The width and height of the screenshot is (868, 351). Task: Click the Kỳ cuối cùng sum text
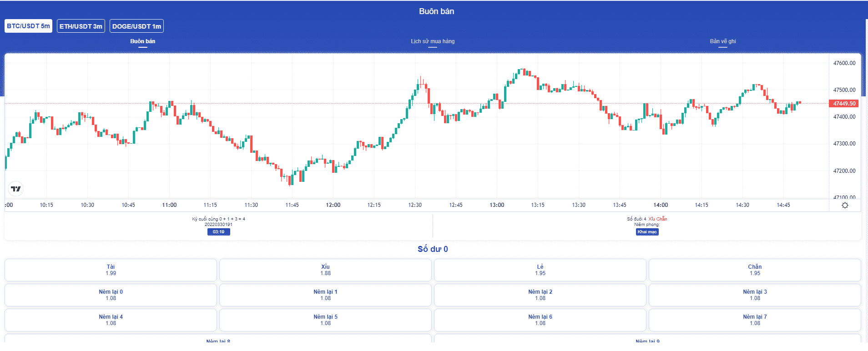218,219
